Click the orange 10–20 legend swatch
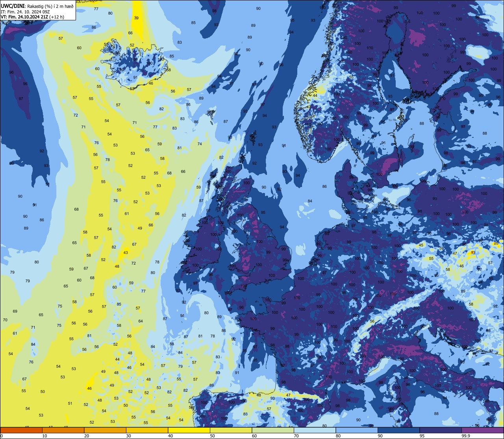504x439 pixels. [x=63, y=430]
